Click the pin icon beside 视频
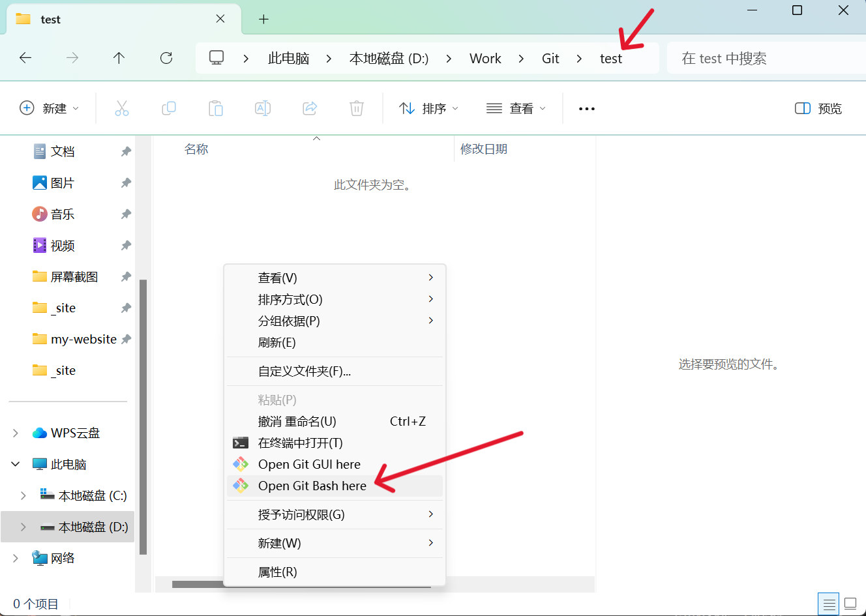This screenshot has width=866, height=616. coord(126,245)
